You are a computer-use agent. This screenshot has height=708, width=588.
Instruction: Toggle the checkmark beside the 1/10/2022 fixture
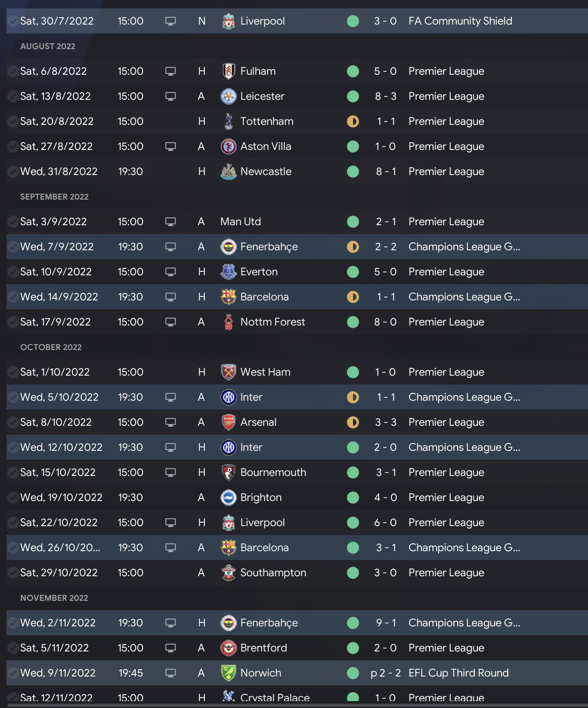[x=13, y=372]
